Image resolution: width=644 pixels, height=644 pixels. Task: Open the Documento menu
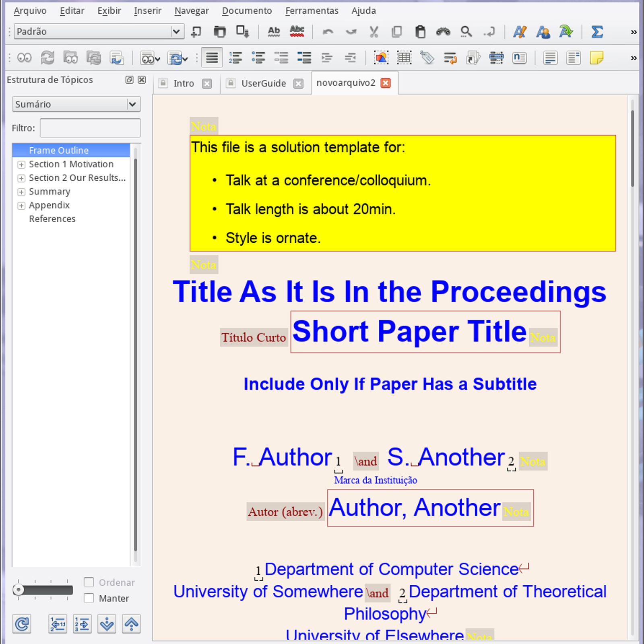click(x=247, y=11)
